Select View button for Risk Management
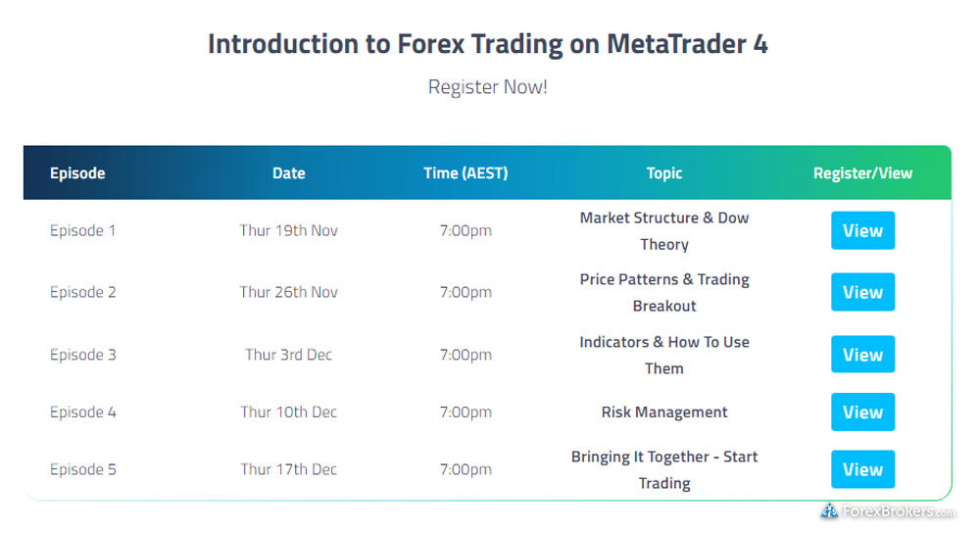 tap(862, 412)
